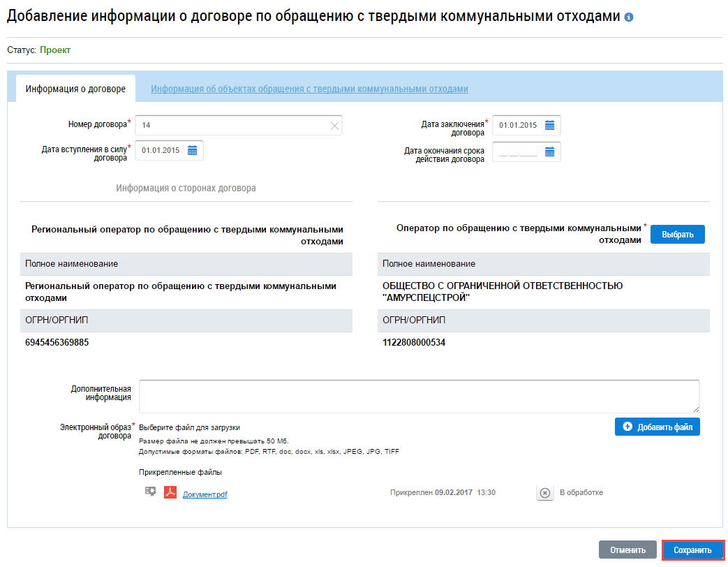The width and height of the screenshot is (728, 567).
Task: Clear the contract number field with X icon
Action: [x=334, y=126]
